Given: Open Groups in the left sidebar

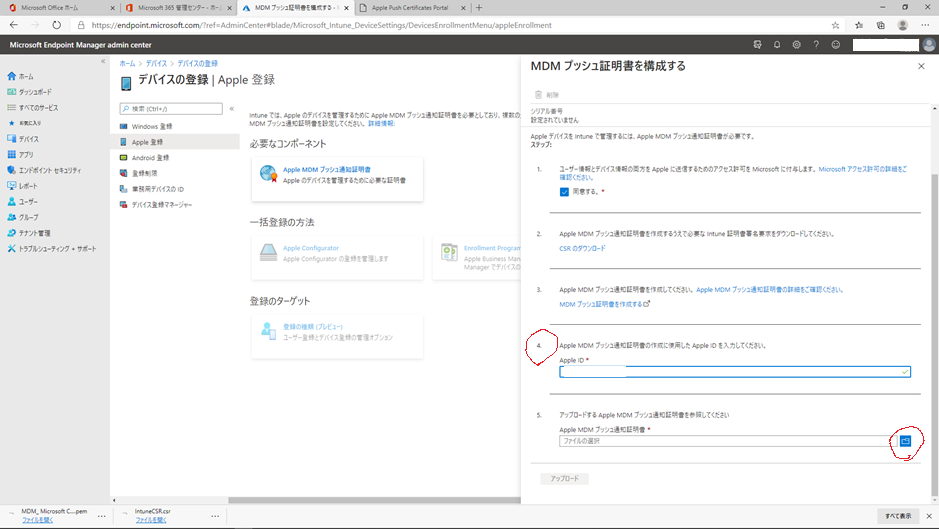Looking at the screenshot, I should [x=23, y=217].
